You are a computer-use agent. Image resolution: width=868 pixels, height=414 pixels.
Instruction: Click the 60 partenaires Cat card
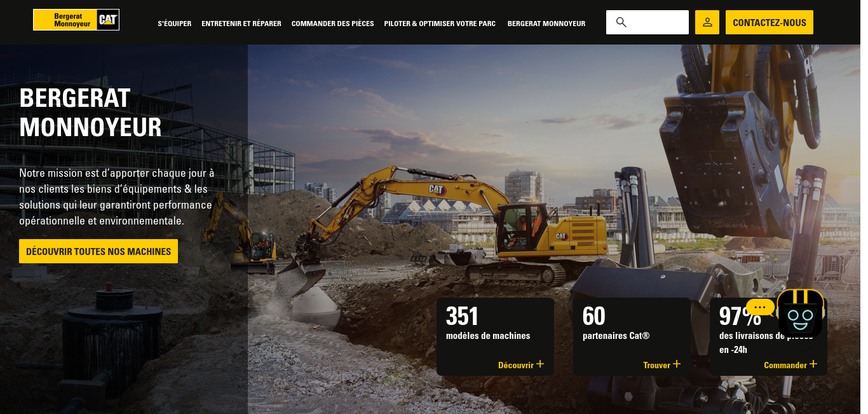[x=632, y=336]
